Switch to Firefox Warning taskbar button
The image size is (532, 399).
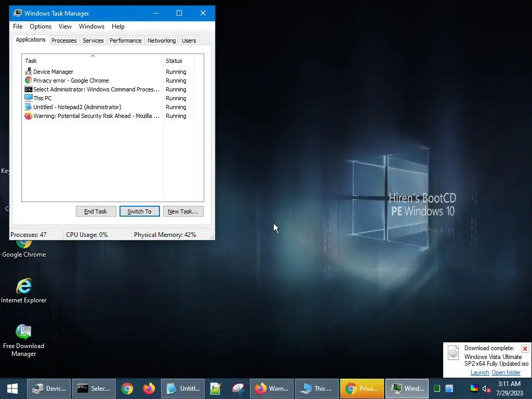coord(272,389)
